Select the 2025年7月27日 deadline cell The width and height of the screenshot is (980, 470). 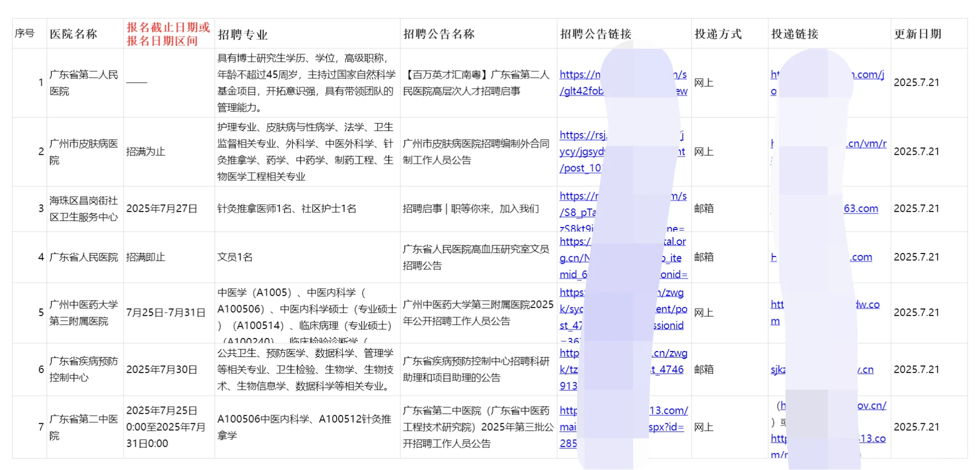(x=169, y=209)
